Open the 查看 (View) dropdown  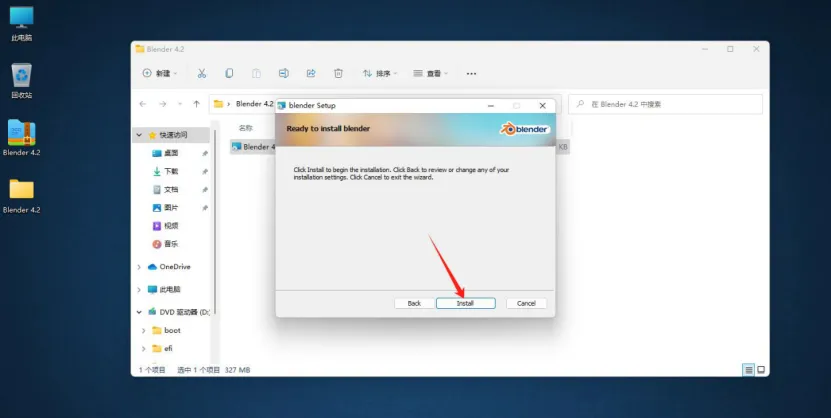click(x=430, y=73)
